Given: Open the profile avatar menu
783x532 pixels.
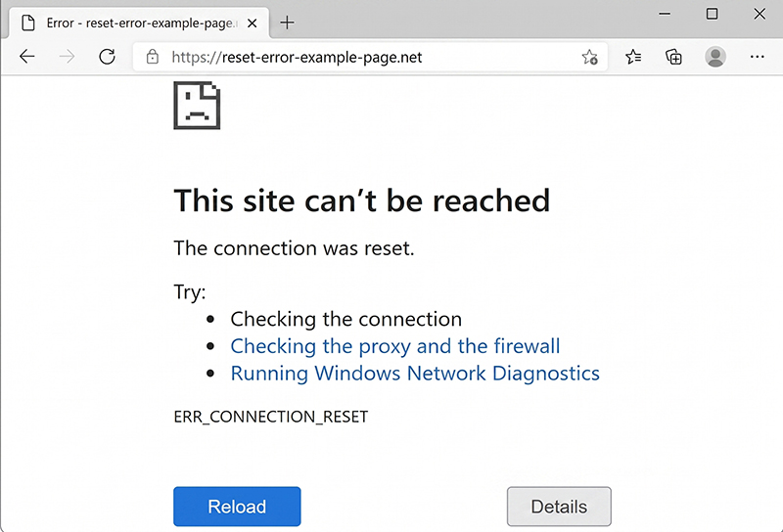Looking at the screenshot, I should (x=715, y=58).
